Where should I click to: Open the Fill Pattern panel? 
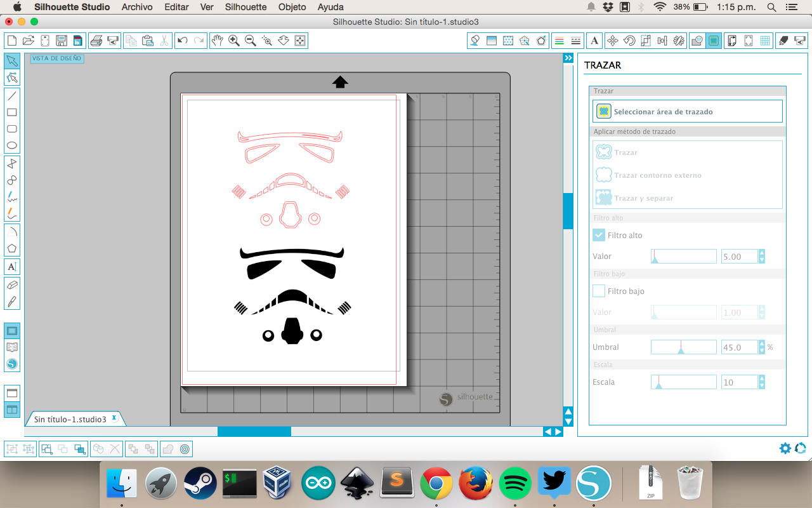pyautogui.click(x=507, y=41)
